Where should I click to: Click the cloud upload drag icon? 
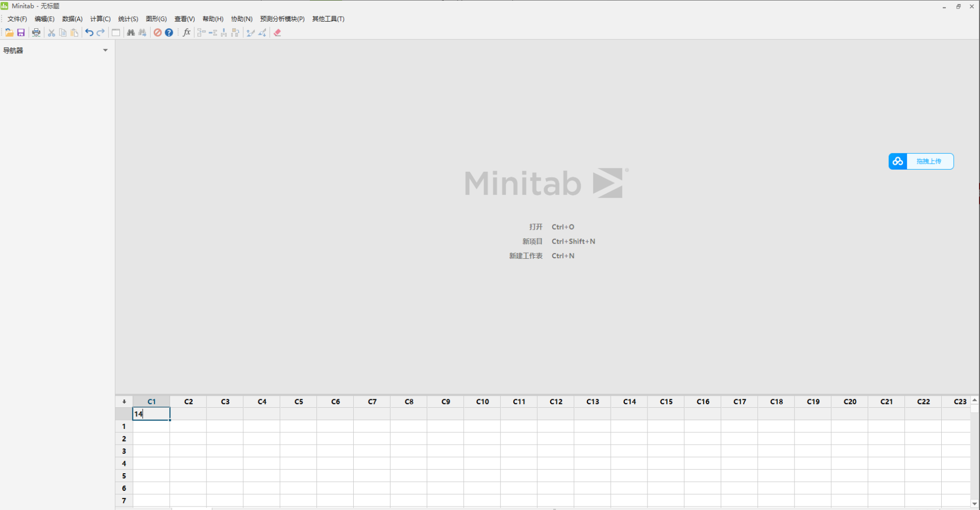[898, 162]
